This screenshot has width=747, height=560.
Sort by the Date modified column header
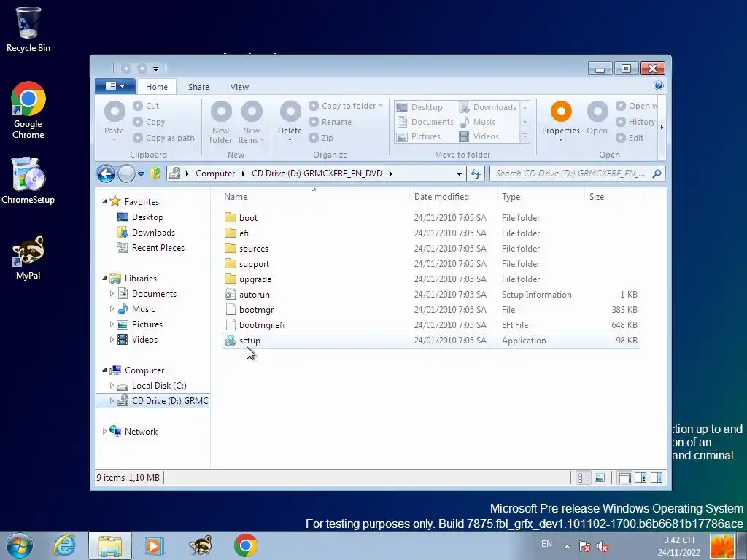pos(441,197)
